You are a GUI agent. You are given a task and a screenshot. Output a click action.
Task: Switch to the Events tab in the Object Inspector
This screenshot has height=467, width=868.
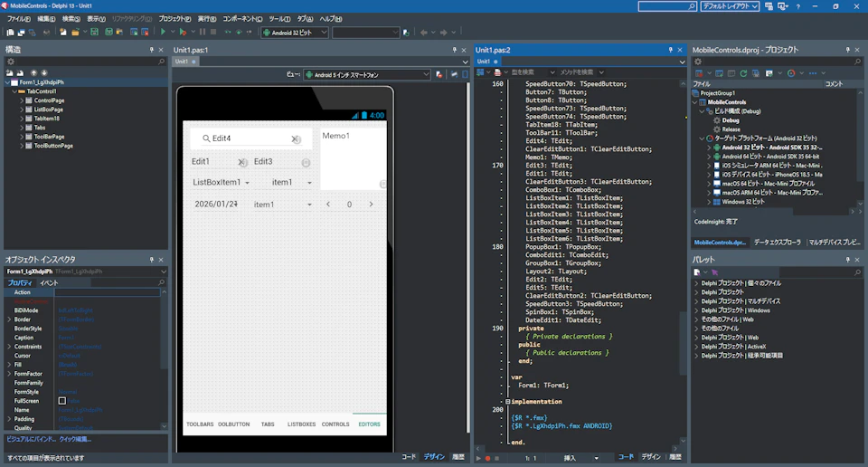click(x=49, y=282)
